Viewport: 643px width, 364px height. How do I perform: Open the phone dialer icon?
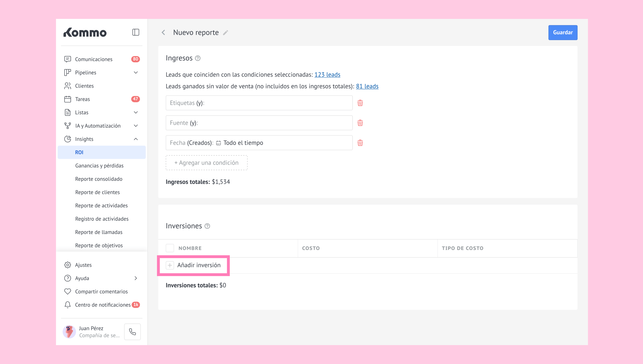pyautogui.click(x=132, y=331)
